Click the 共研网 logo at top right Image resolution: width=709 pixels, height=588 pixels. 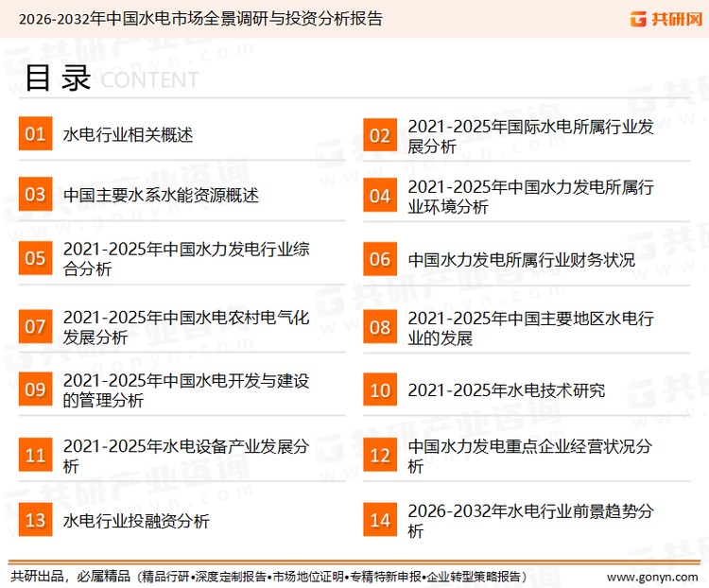point(666,19)
